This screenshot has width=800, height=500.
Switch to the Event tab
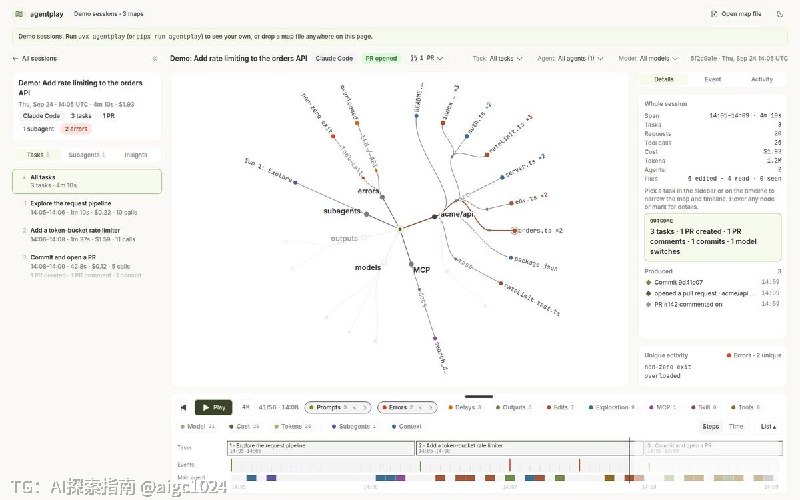713,80
